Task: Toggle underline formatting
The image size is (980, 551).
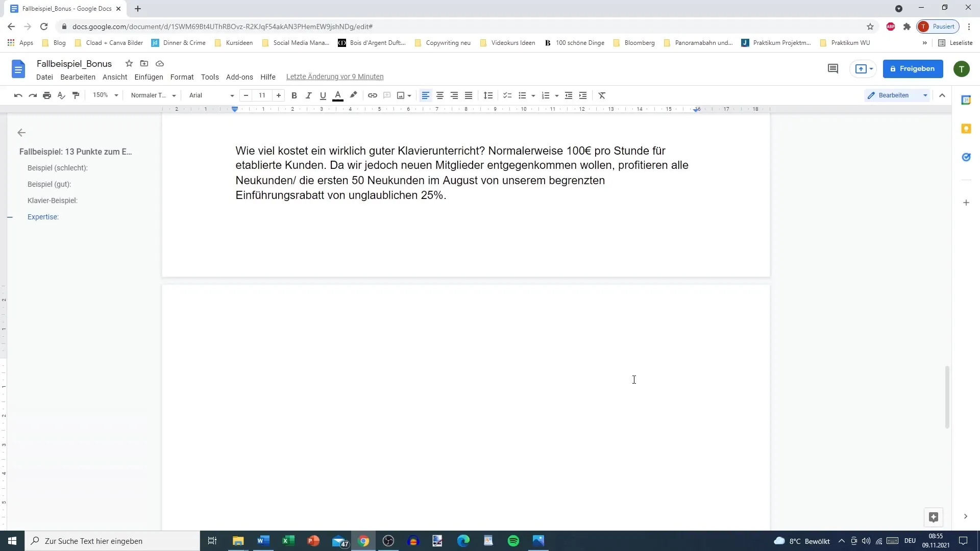Action: [323, 95]
